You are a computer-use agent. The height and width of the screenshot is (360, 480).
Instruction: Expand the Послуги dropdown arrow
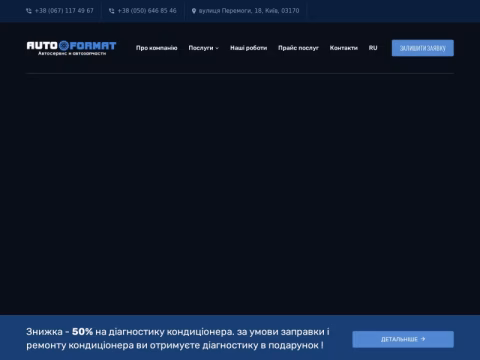pyautogui.click(x=217, y=48)
